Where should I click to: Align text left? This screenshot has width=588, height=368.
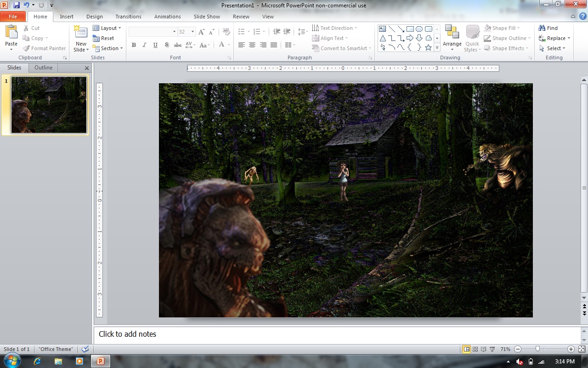click(241, 45)
